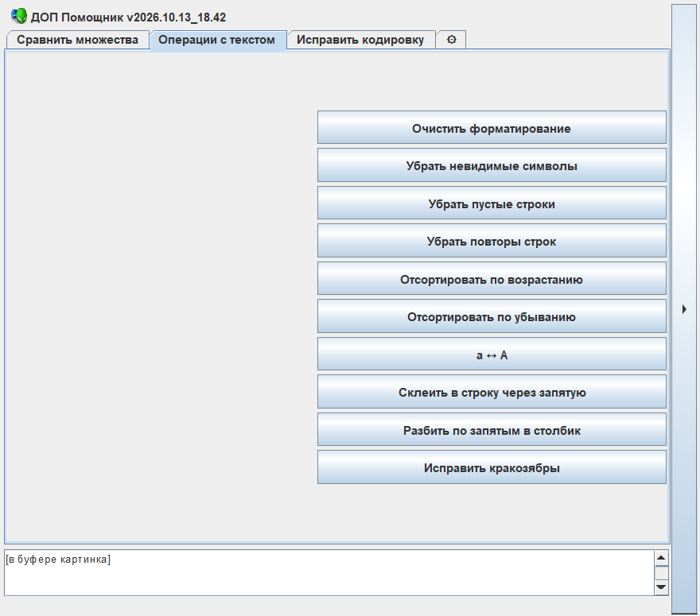Click Склеить в строку через запятую
The image size is (700, 616).
(x=492, y=392)
